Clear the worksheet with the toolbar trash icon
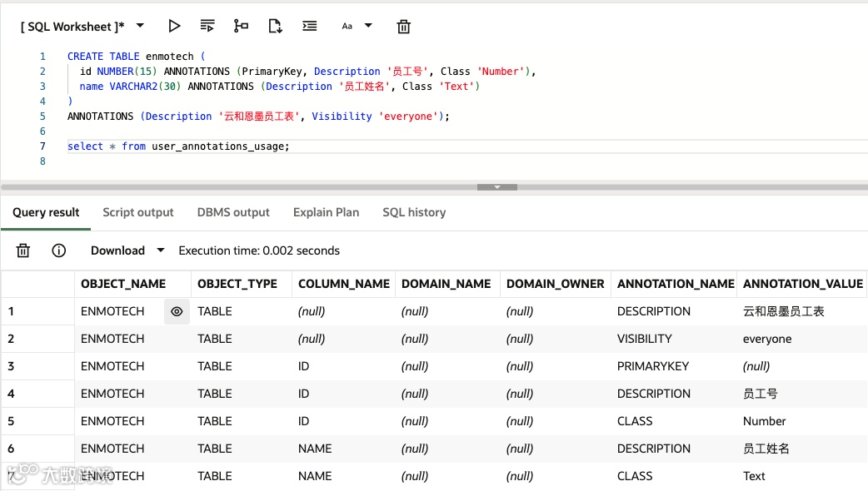The image size is (868, 491). 404,27
